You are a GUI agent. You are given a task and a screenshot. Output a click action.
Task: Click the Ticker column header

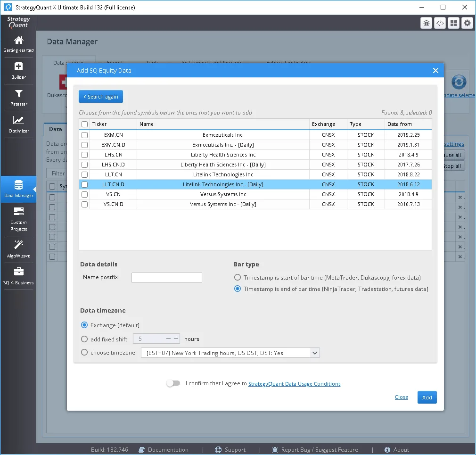pyautogui.click(x=99, y=124)
